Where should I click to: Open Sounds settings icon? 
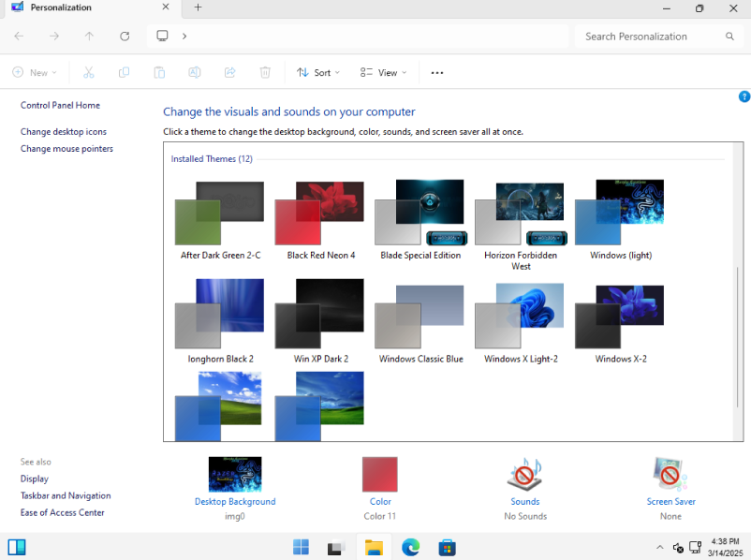tap(525, 474)
